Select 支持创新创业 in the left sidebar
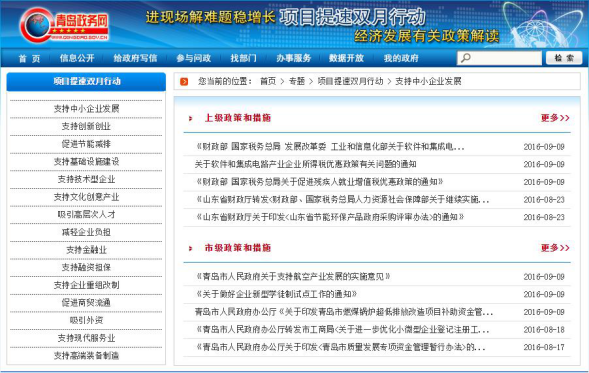Viewport: 589px width, 373px height. 86,126
